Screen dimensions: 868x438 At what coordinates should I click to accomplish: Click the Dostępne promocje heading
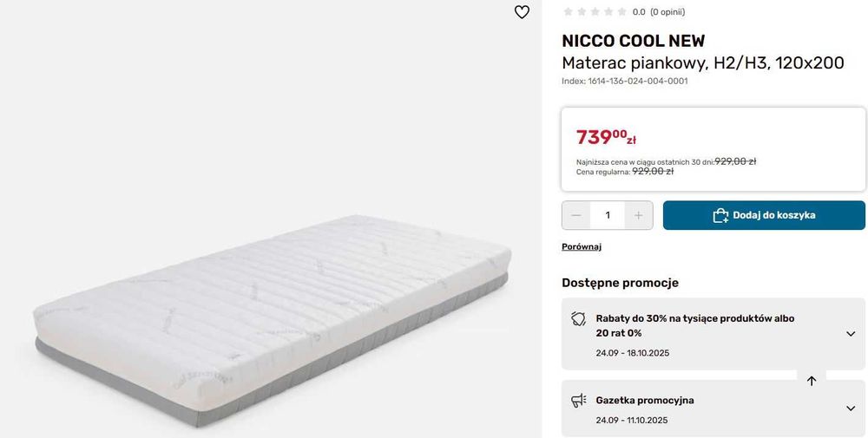pyautogui.click(x=620, y=283)
